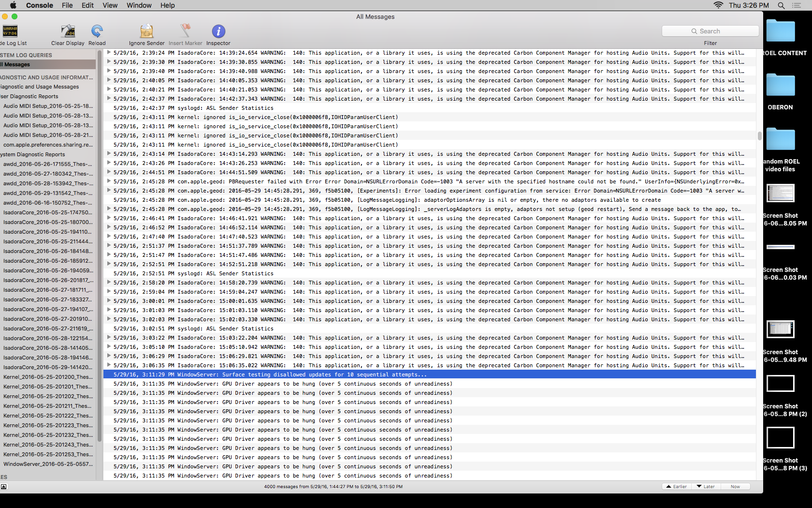The width and height of the screenshot is (812, 508).
Task: Expand the 2:39:24 PM IsadoraCore message
Action: pyautogui.click(x=109, y=52)
